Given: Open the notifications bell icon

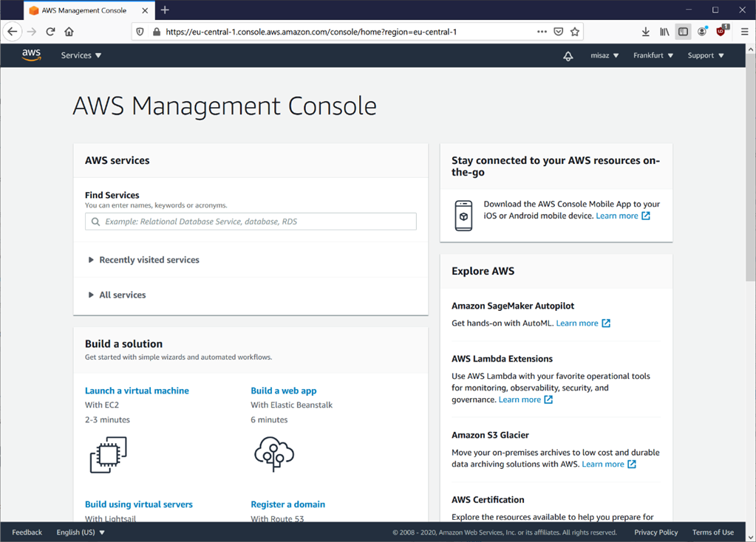Looking at the screenshot, I should (x=568, y=56).
